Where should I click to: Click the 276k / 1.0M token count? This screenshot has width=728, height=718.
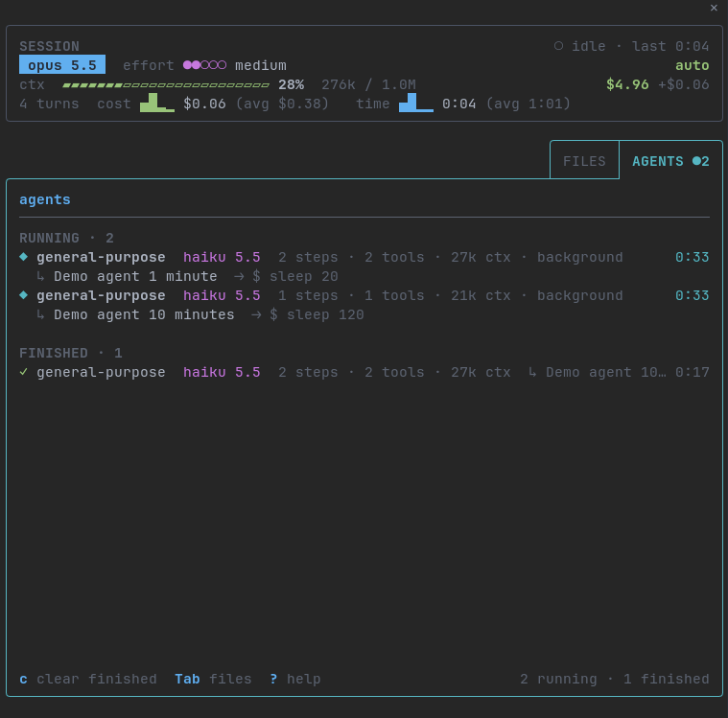[368, 84]
